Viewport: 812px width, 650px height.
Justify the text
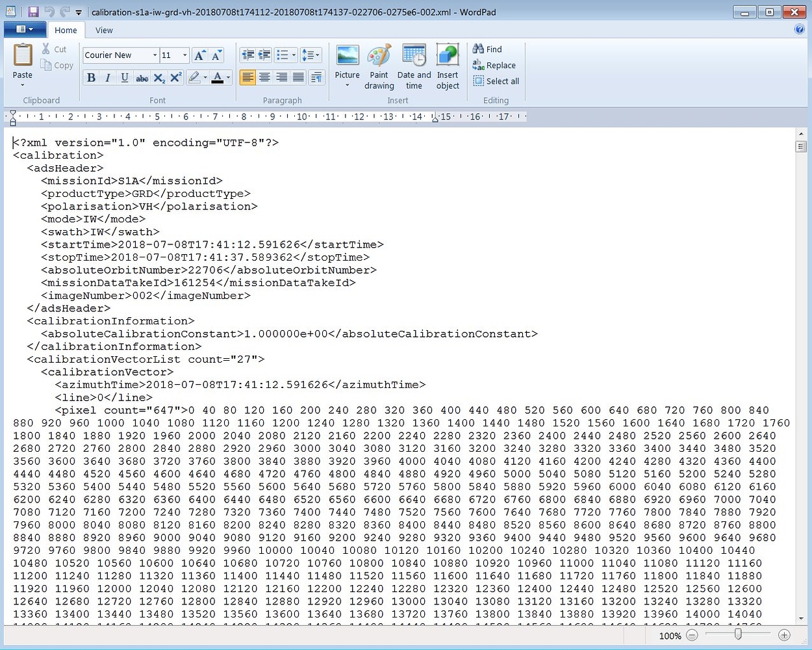tap(298, 78)
